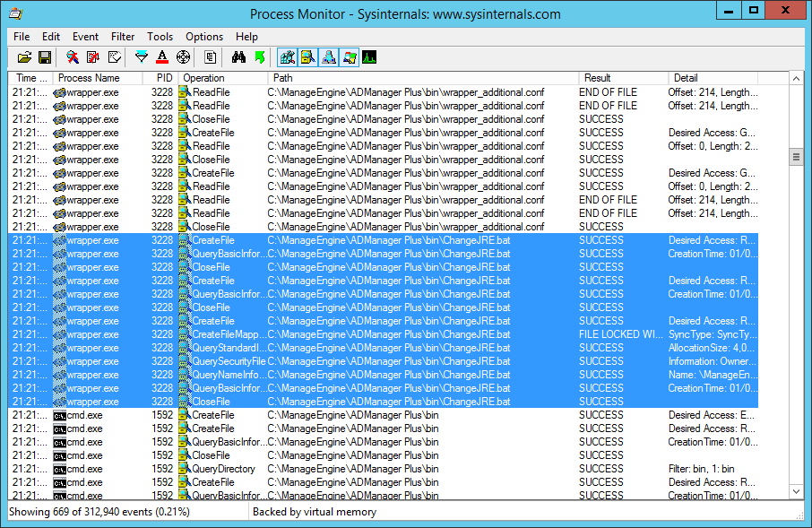Screen dimensions: 812x528
Task: Open the Edit menu
Action: point(51,37)
